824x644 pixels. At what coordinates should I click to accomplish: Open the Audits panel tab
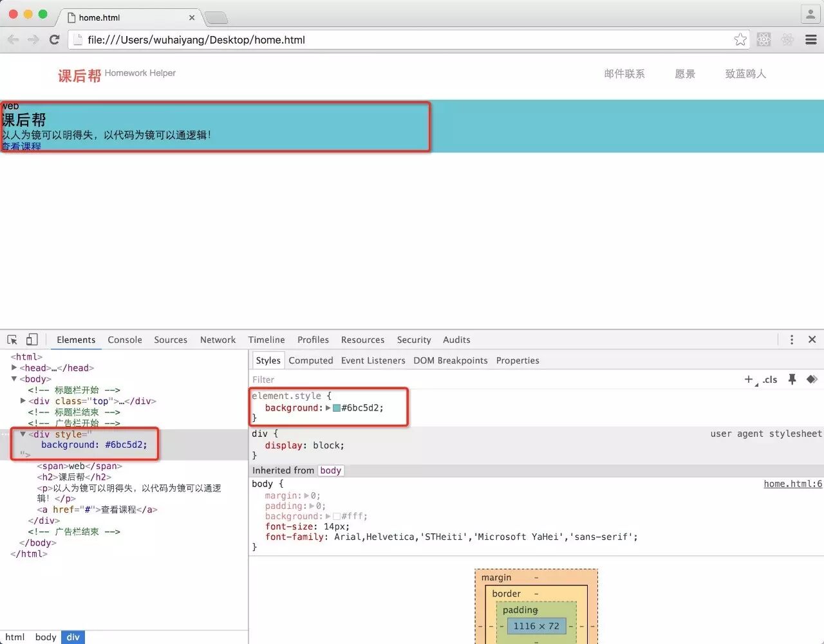(456, 340)
